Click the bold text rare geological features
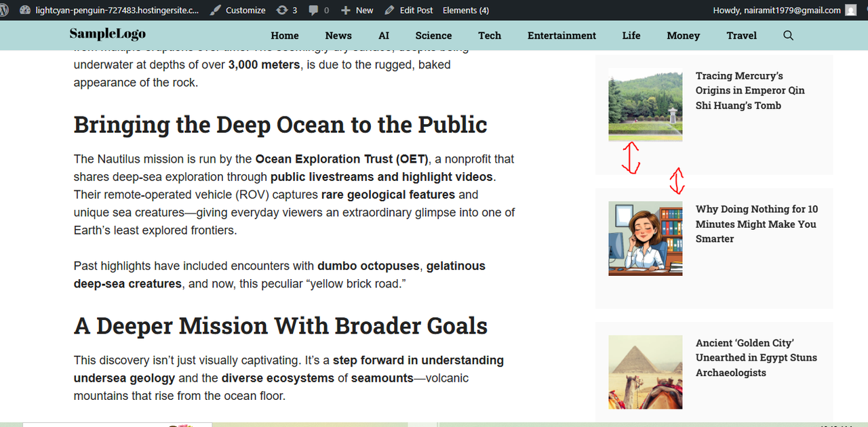This screenshot has height=427, width=868. (388, 195)
